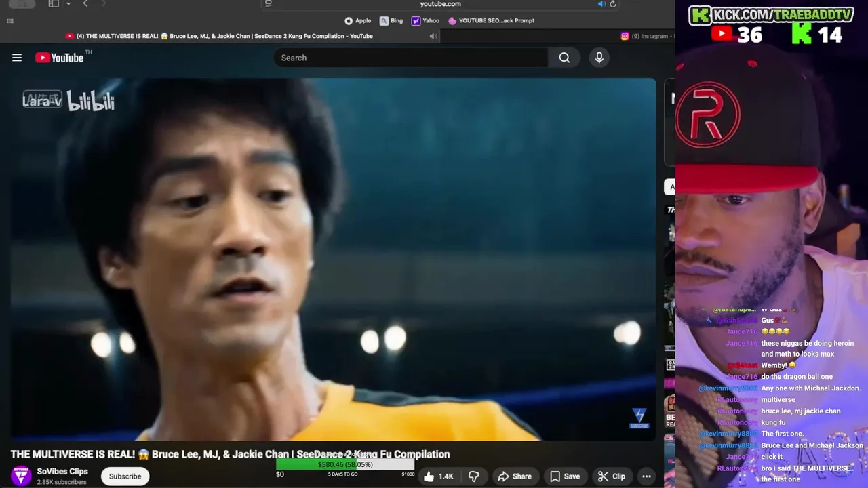Open the Bing bookmark in favorites bar
868x488 pixels.
point(391,20)
